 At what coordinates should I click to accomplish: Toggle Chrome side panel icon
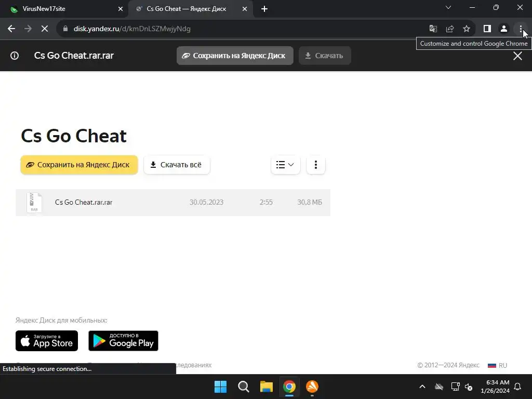487,29
